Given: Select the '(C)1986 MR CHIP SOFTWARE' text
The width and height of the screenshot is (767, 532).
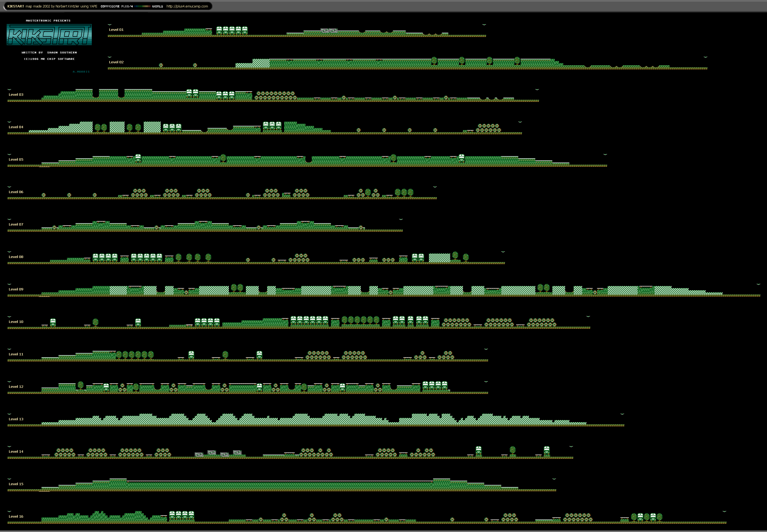Looking at the screenshot, I should point(49,59).
